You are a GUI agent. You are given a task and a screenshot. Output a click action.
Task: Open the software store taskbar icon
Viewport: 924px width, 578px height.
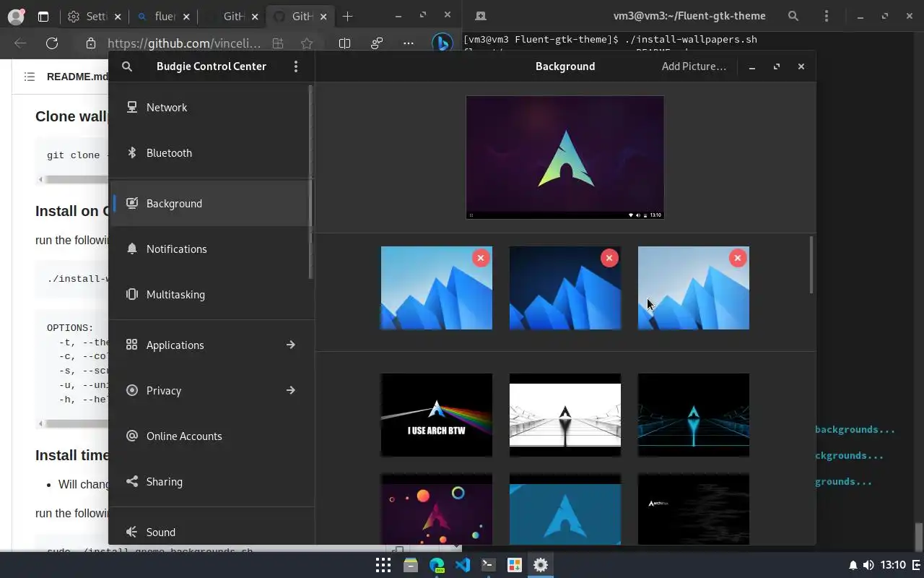(x=515, y=565)
